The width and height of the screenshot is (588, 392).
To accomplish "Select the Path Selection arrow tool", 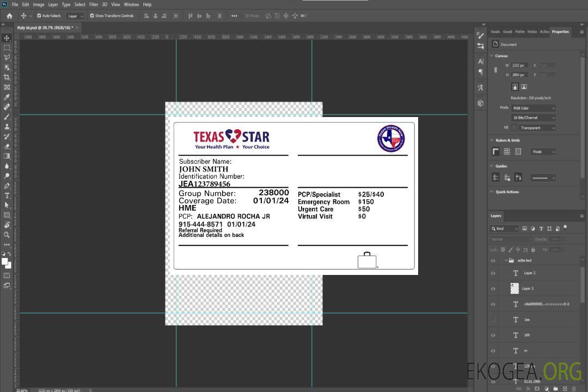I will pyautogui.click(x=7, y=205).
